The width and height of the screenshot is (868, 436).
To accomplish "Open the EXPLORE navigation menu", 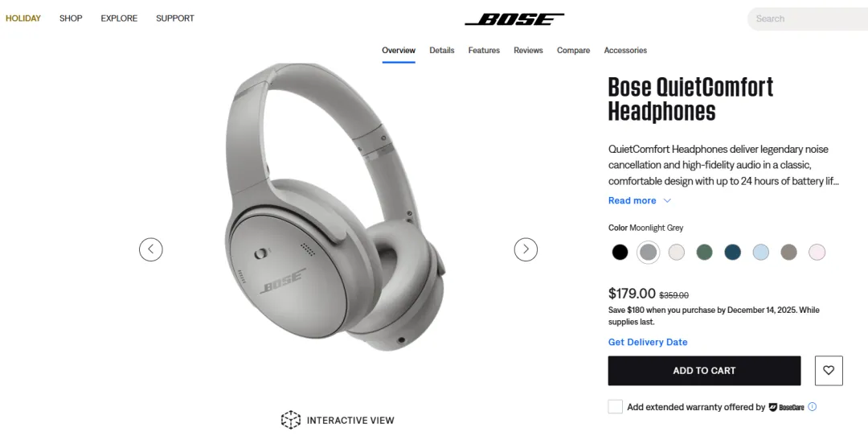I will pos(119,19).
